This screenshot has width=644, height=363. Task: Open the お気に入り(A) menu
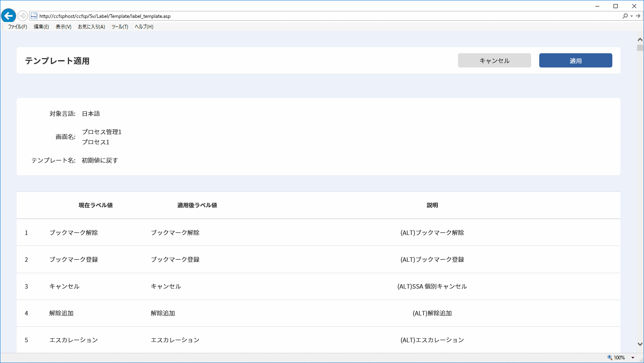(x=91, y=27)
